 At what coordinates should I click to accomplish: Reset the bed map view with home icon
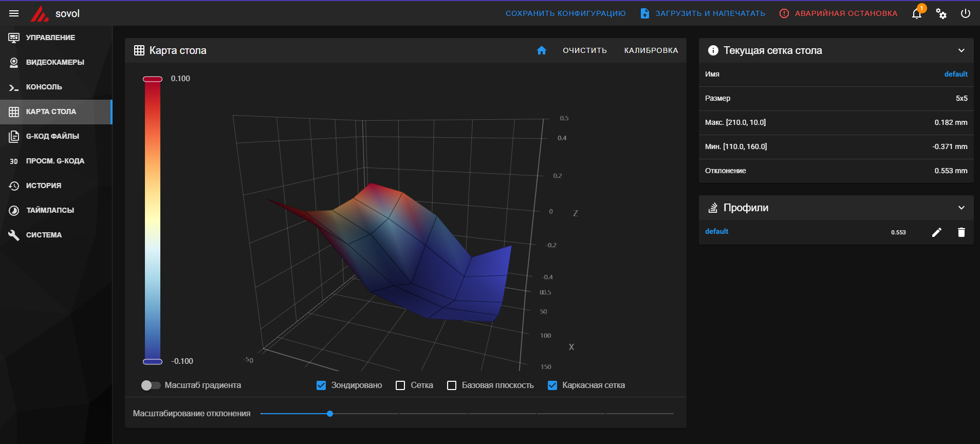pyautogui.click(x=541, y=50)
